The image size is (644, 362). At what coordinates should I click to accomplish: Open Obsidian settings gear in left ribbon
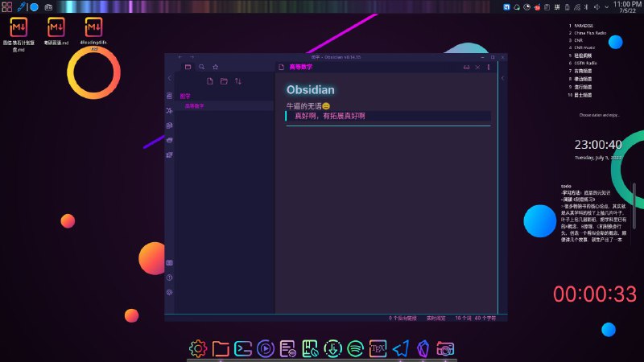point(169,292)
